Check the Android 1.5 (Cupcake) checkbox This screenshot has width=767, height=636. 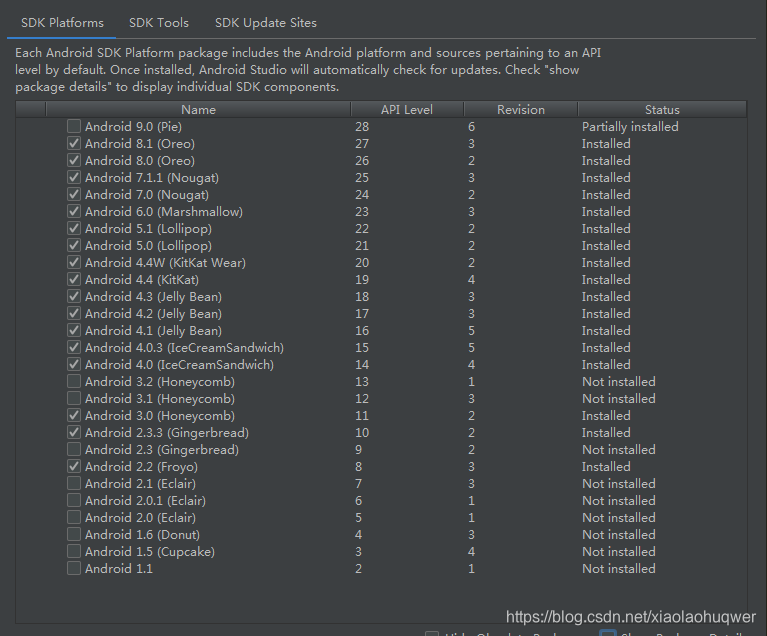(x=74, y=551)
